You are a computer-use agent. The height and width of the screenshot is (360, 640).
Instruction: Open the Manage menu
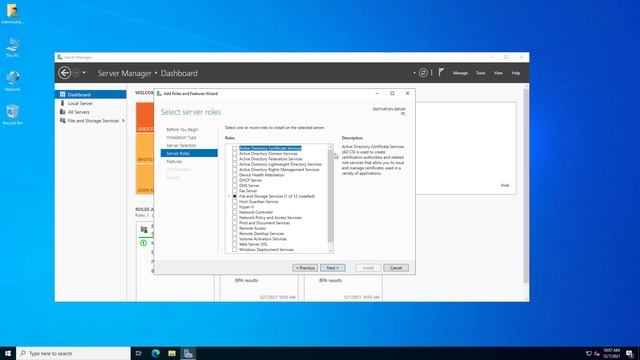[460, 73]
